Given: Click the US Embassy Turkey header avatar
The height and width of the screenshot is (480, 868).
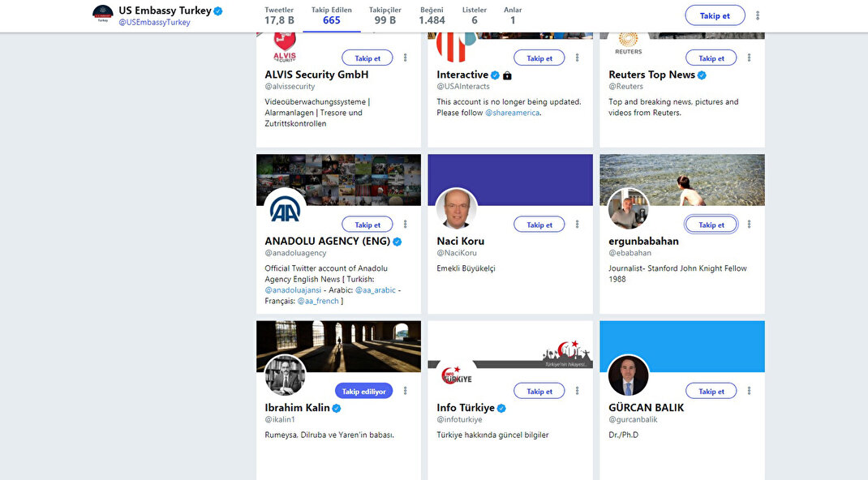Looking at the screenshot, I should tap(103, 14).
